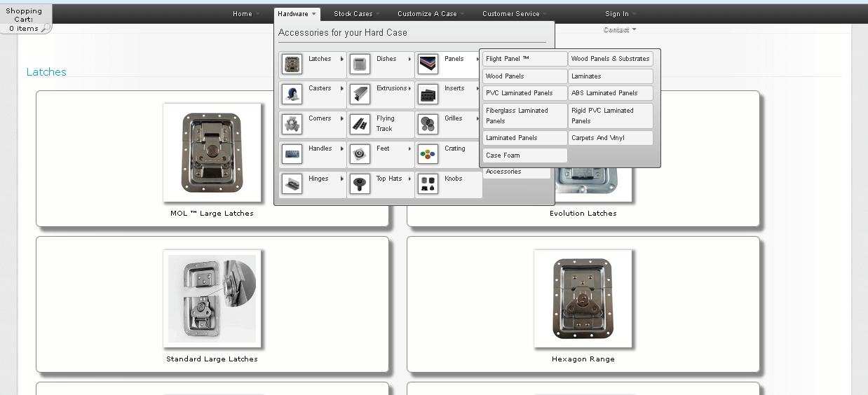The height and width of the screenshot is (395, 868).
Task: Click the Latches icon in Hardware menu
Action: [292, 64]
